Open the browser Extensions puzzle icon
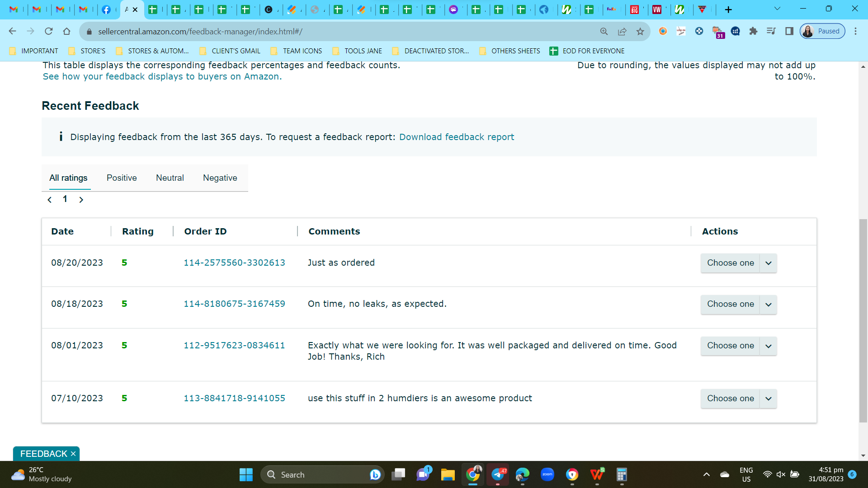868x488 pixels. pos(753,31)
